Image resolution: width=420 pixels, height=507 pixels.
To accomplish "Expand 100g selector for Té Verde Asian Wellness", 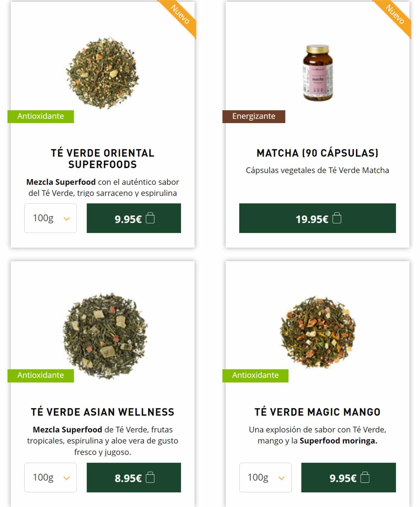I will (x=50, y=477).
